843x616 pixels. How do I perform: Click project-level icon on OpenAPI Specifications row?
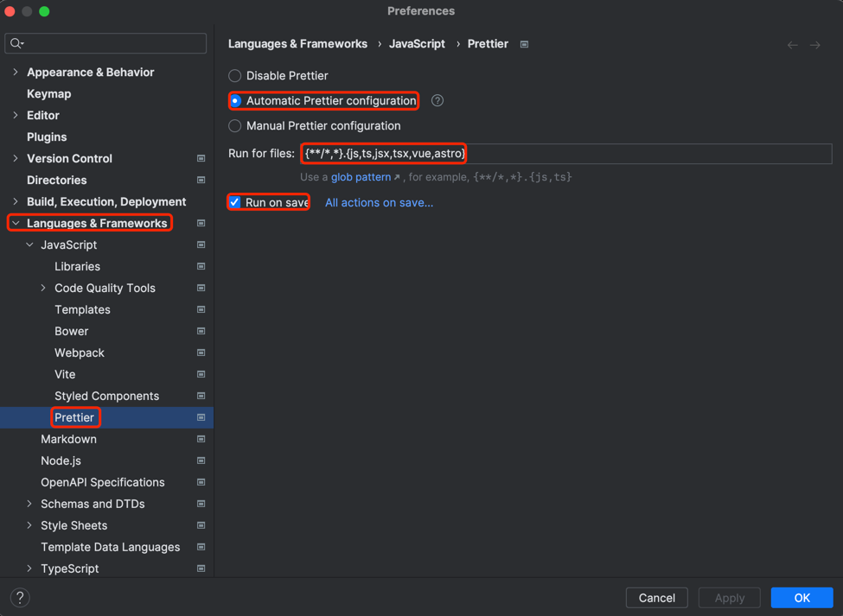click(x=201, y=482)
